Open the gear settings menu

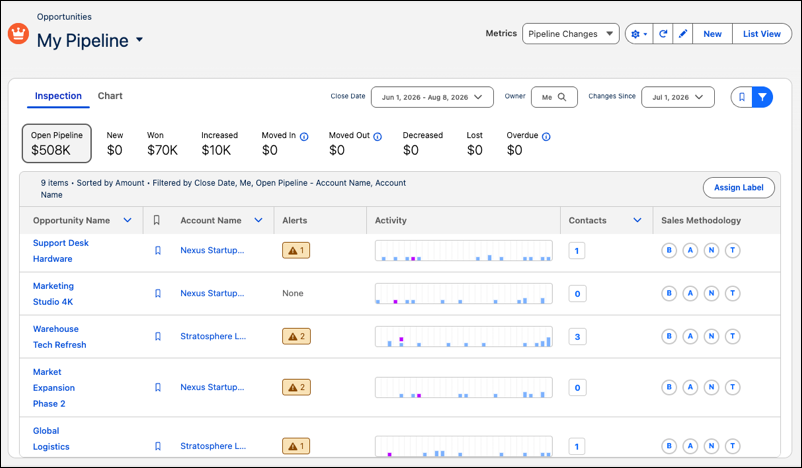(x=639, y=34)
